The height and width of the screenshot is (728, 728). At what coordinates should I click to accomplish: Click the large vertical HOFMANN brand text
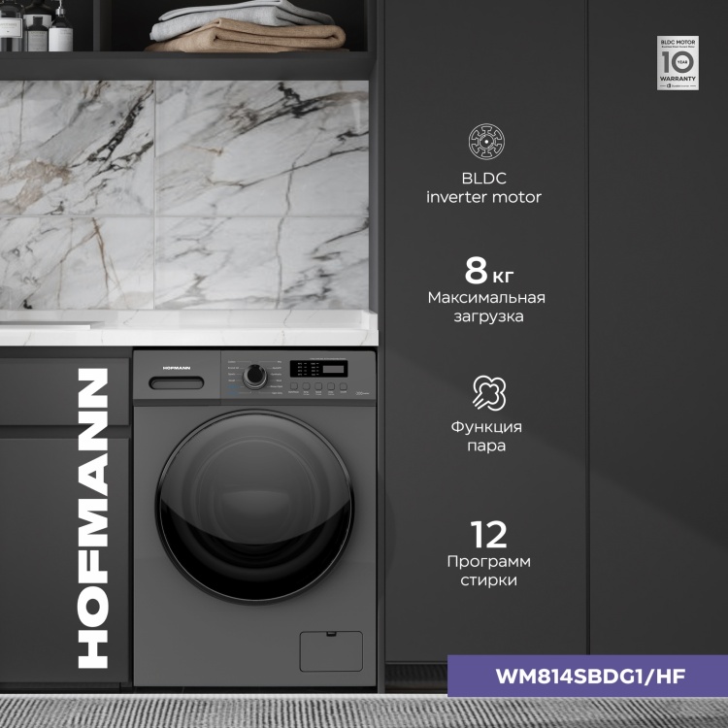(93, 518)
